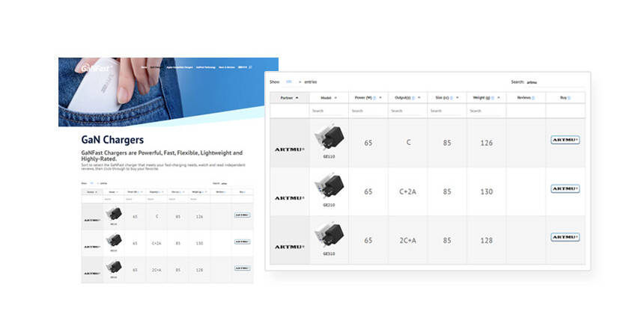This screenshot has width=644, height=326.
Task: Open the GE310 charger product image
Action: click(329, 234)
